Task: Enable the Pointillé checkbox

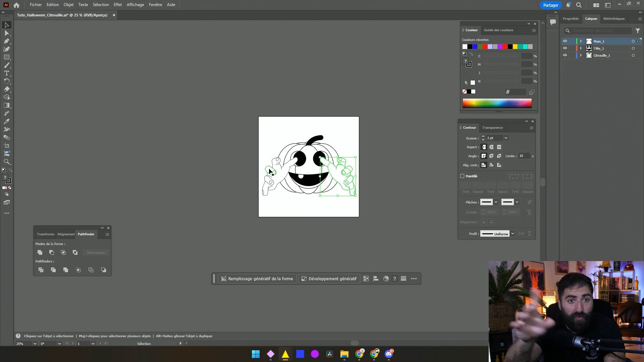Action: (462, 176)
